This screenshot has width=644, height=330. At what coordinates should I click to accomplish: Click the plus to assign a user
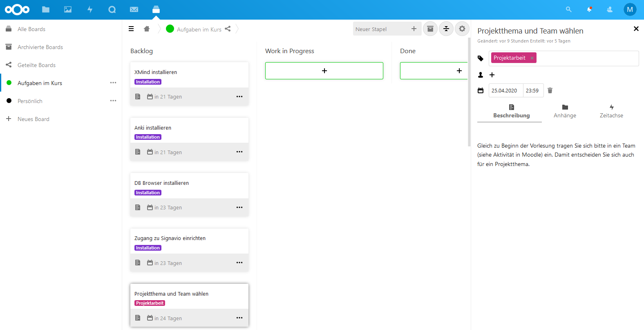pos(492,75)
